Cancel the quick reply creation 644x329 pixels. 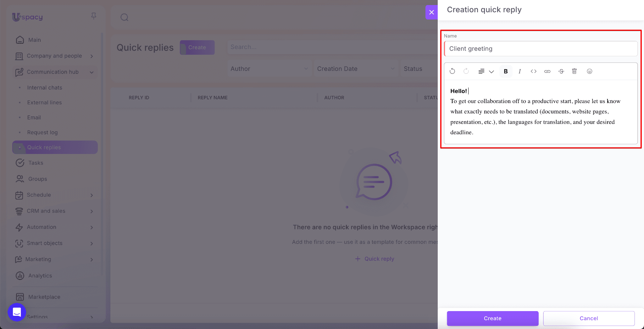[589, 318]
